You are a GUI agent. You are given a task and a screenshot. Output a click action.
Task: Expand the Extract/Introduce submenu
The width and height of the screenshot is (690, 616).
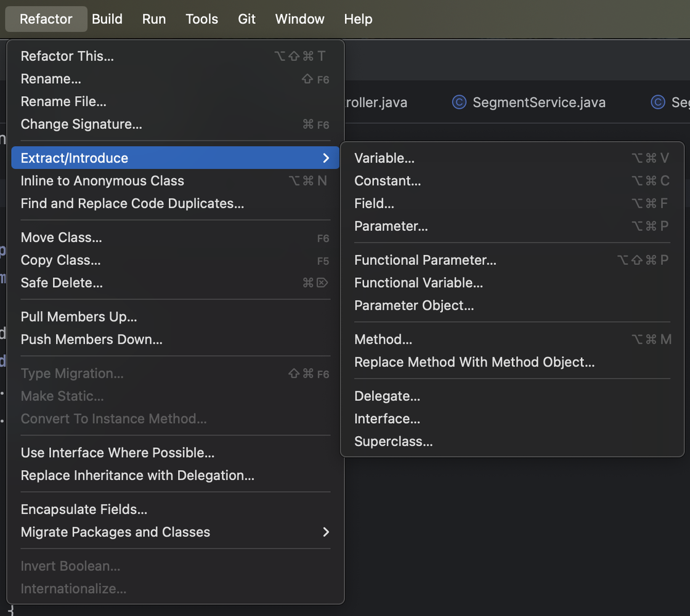pyautogui.click(x=175, y=158)
